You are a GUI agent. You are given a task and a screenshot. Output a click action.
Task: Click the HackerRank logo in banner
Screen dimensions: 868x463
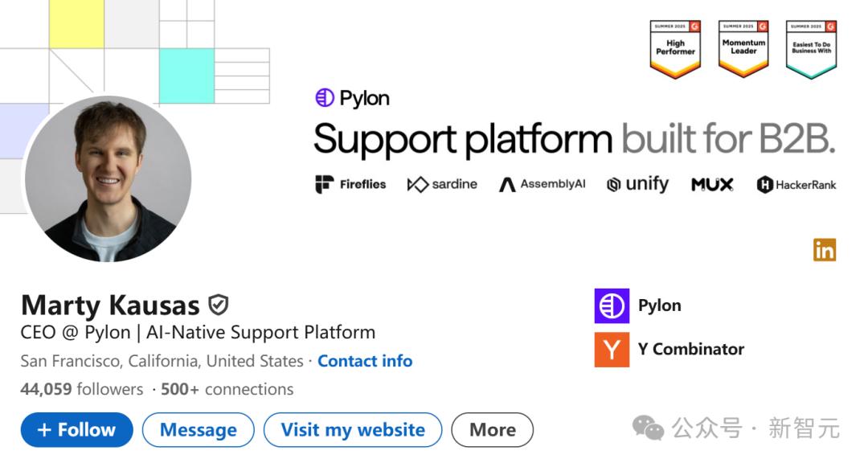click(796, 185)
